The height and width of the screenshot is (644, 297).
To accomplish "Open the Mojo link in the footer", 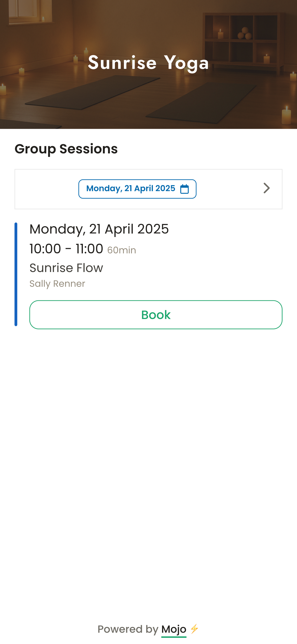I will (174, 629).
